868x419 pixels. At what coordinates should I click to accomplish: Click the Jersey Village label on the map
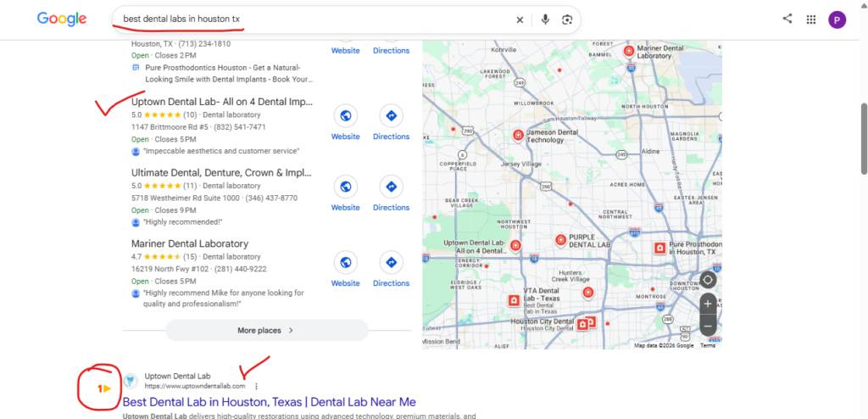click(x=521, y=164)
